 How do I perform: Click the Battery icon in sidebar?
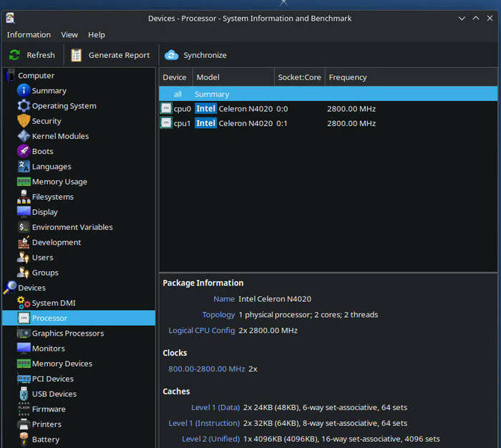pyautogui.click(x=24, y=439)
